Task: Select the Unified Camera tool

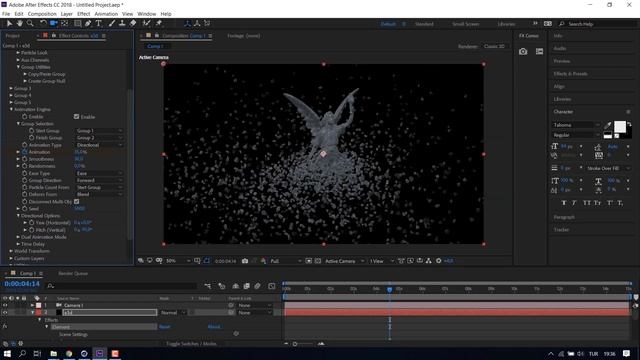Action: (53, 24)
